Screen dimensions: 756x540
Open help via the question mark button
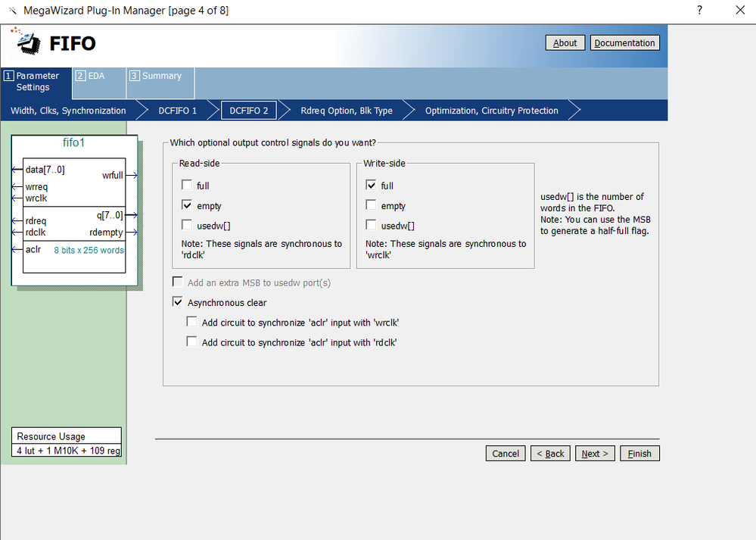699,10
